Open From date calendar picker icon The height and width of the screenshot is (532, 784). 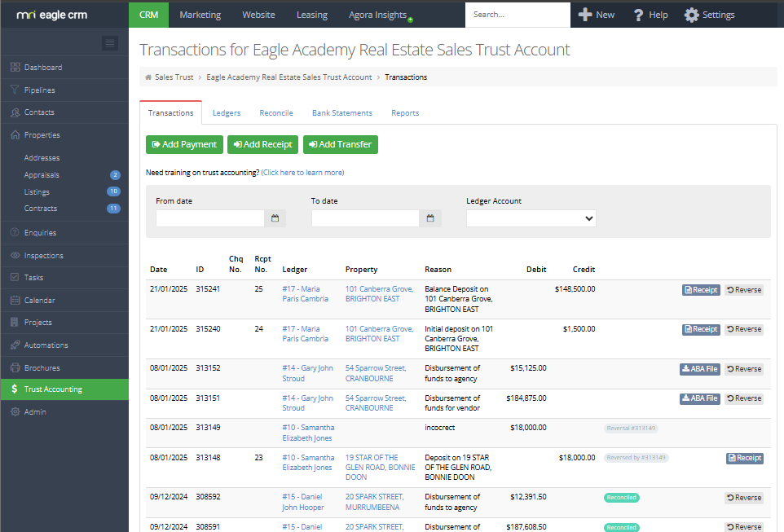275,218
